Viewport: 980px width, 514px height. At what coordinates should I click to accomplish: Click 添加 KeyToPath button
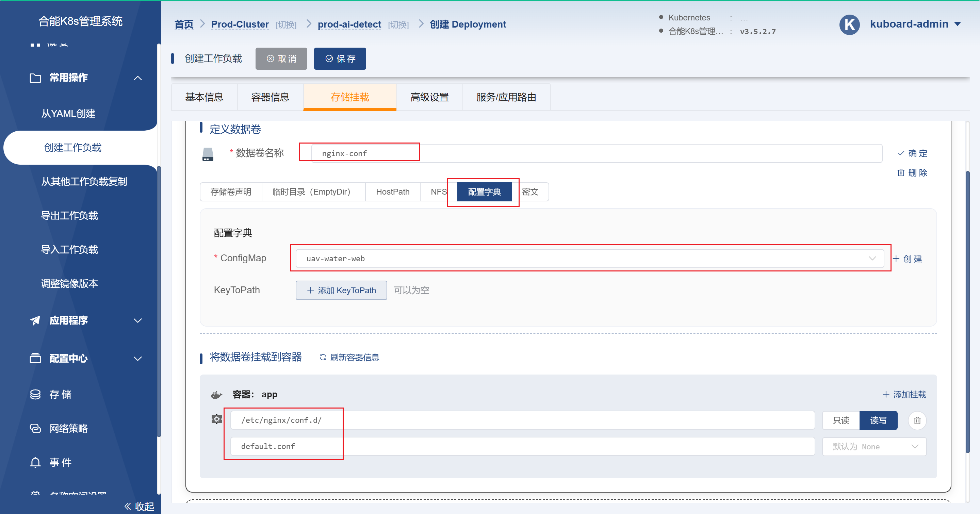341,291
